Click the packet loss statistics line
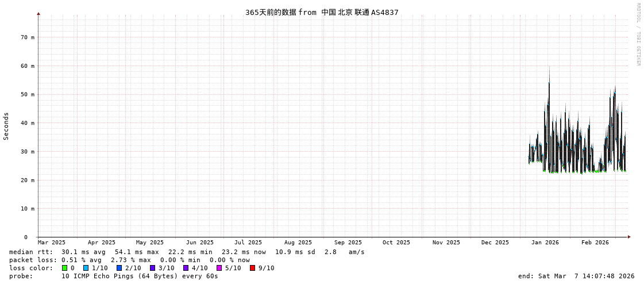The image size is (644, 284). pos(129,260)
